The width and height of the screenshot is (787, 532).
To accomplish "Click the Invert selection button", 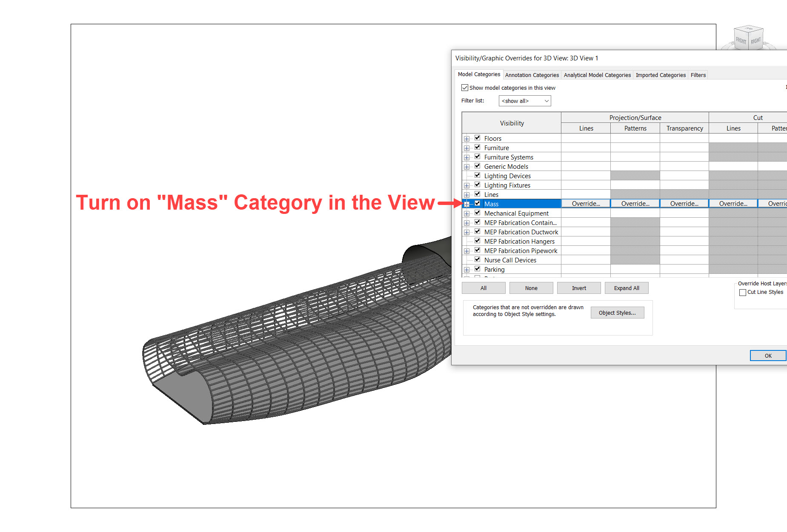I will pos(578,288).
